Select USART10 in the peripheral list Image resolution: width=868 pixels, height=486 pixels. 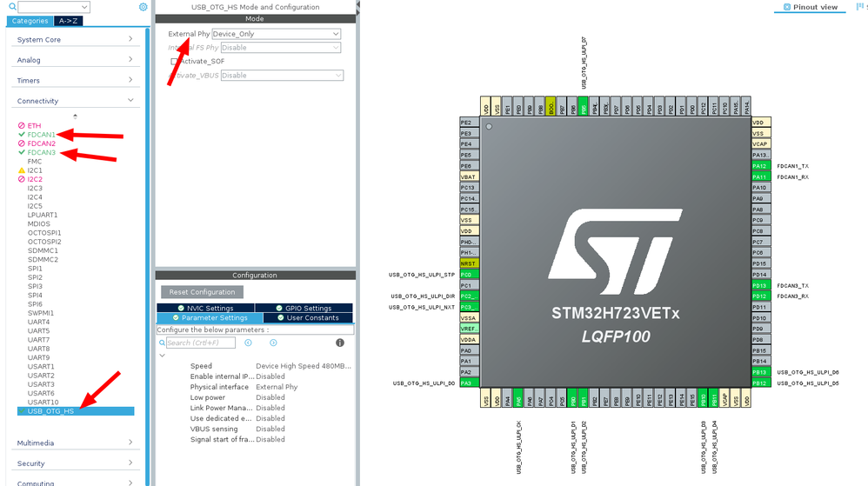[43, 402]
